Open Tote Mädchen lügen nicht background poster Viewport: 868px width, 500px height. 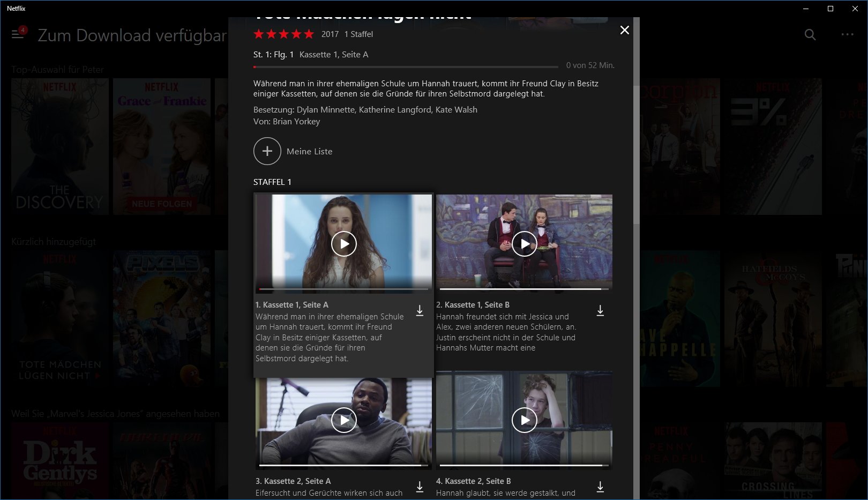(x=60, y=319)
